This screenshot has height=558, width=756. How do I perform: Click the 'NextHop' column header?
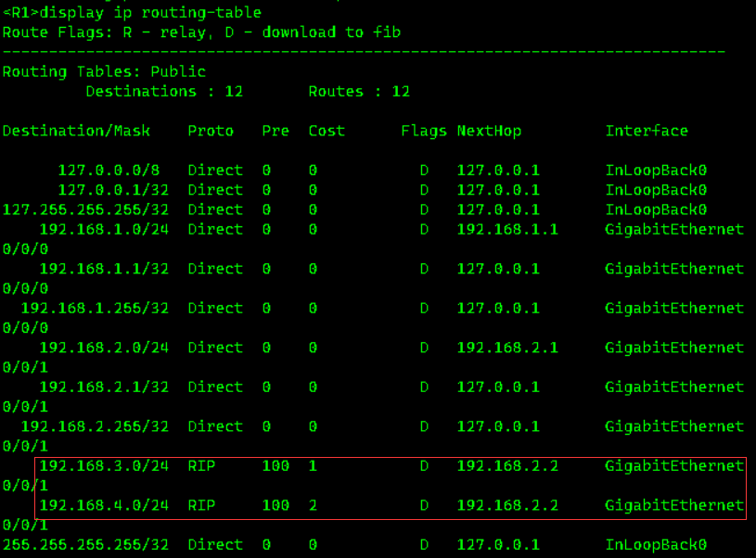point(490,131)
